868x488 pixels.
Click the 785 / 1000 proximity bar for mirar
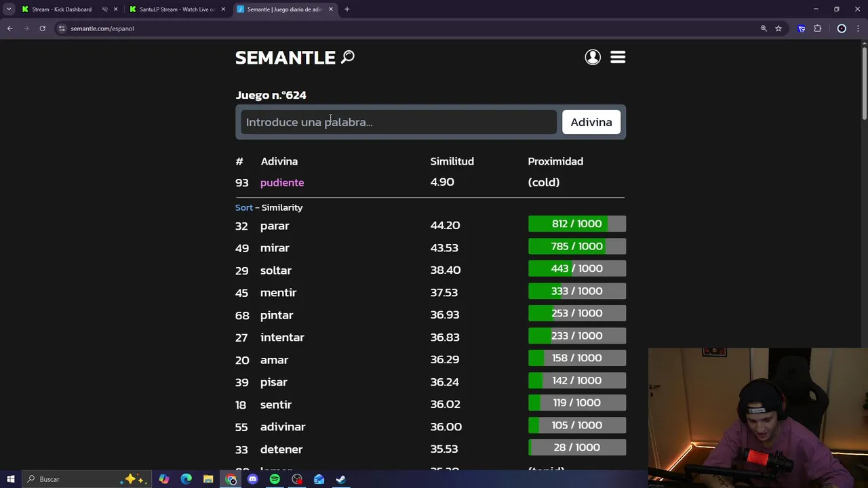point(577,246)
